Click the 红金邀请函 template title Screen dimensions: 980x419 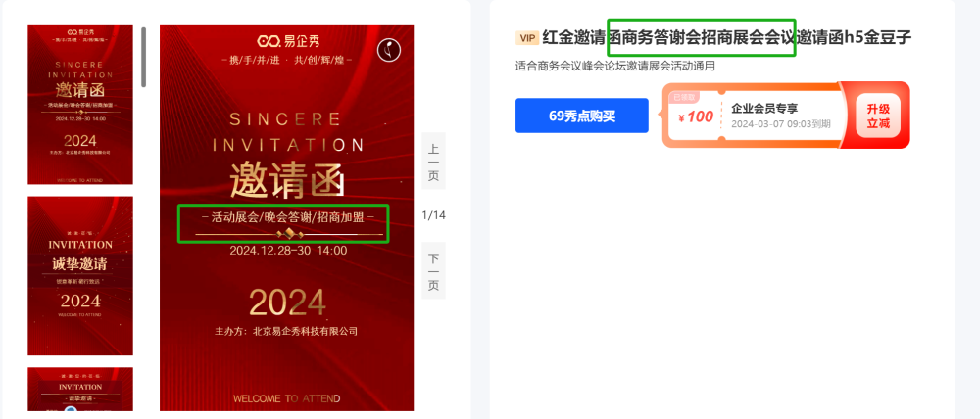point(727,38)
